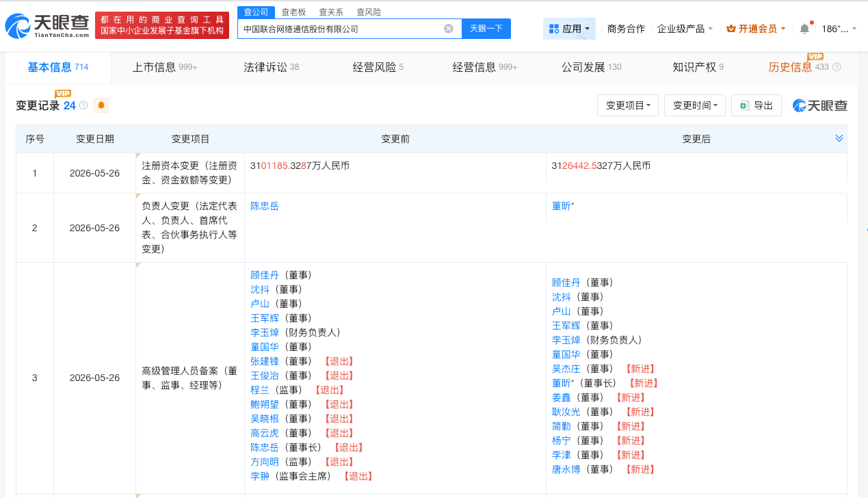Clear the search box with X icon
The height and width of the screenshot is (498, 868).
tap(449, 29)
